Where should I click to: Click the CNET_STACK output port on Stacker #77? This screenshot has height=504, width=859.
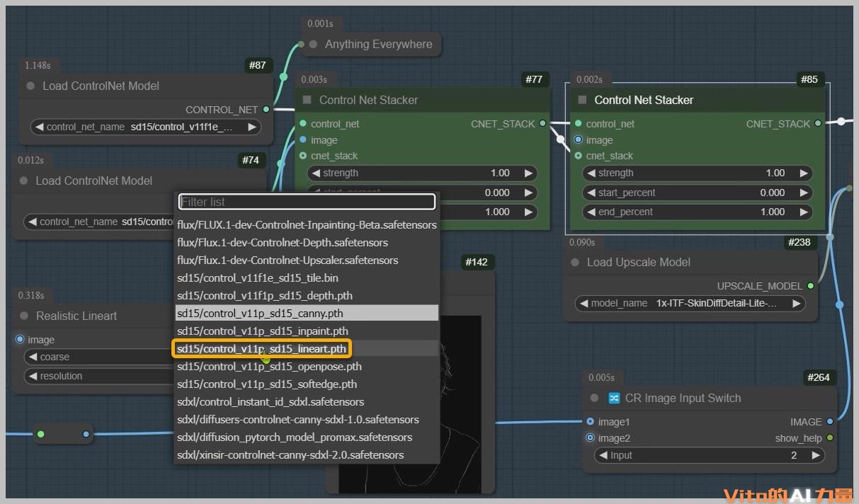[542, 123]
